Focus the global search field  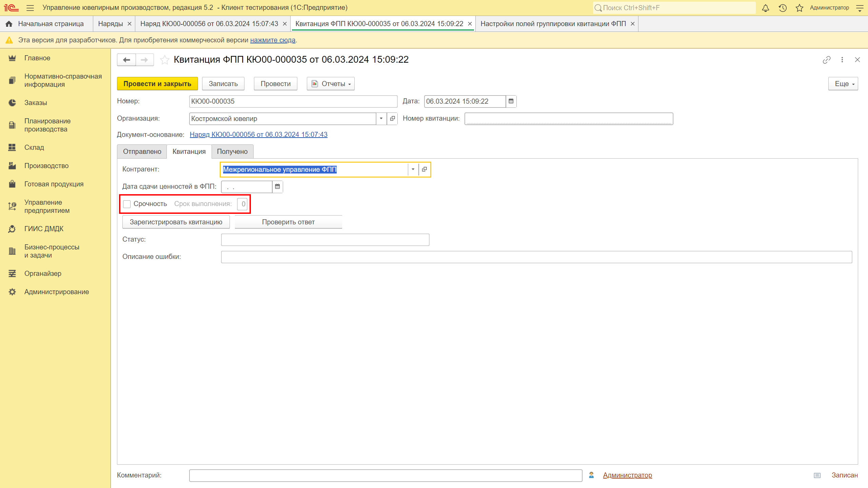[x=674, y=8]
